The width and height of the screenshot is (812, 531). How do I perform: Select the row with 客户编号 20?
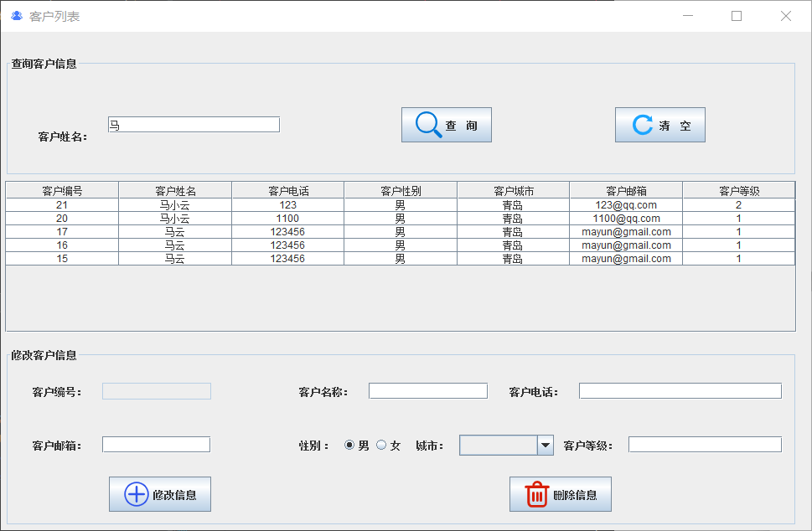pyautogui.click(x=401, y=219)
